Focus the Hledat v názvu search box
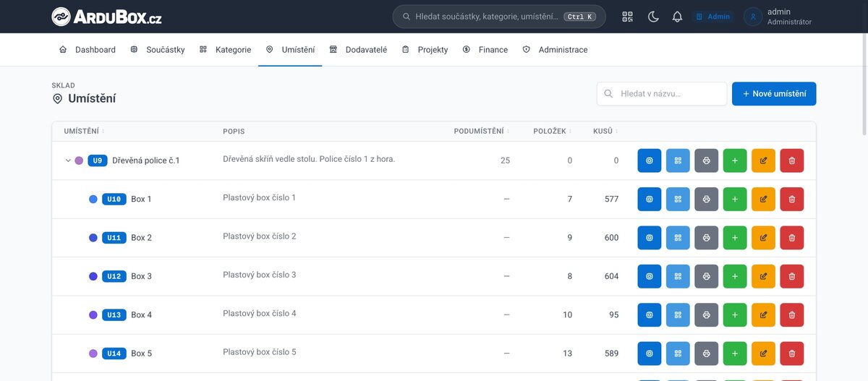Viewport: 868px width, 381px height. coord(662,94)
